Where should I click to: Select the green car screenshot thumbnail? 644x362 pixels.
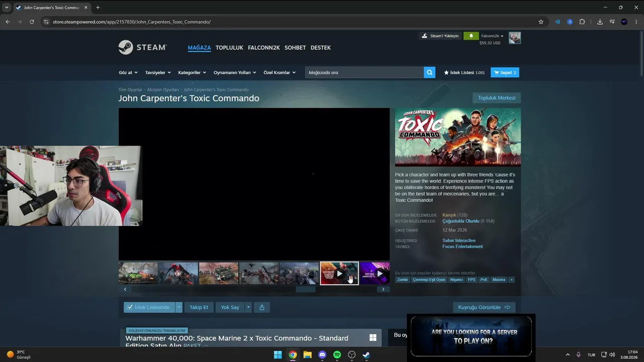tap(138, 273)
